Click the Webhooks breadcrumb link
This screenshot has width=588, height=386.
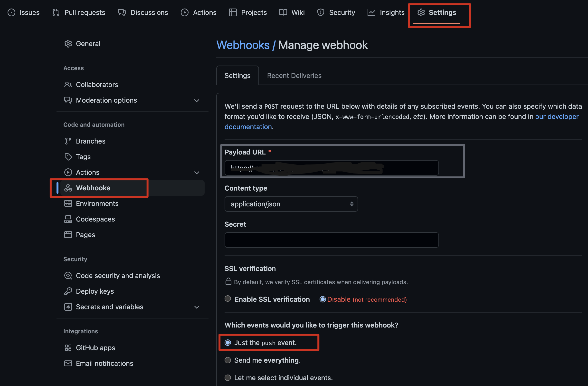click(x=243, y=45)
